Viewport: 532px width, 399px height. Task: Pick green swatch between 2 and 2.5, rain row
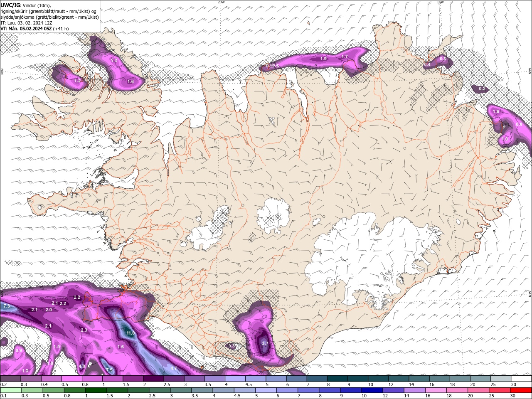139,390
